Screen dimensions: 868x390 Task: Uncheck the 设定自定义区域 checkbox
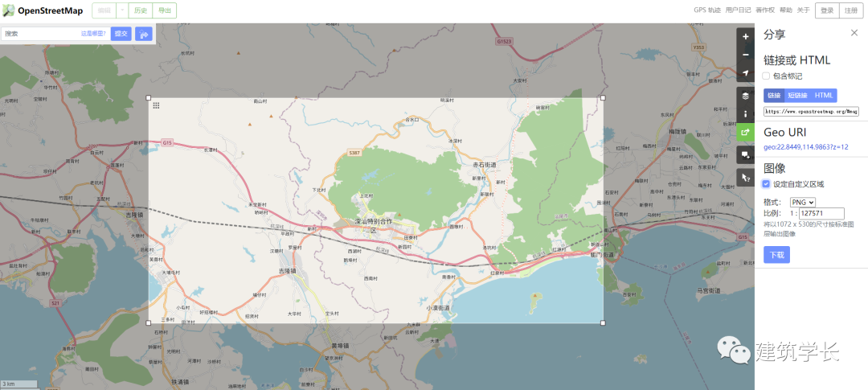tap(766, 184)
